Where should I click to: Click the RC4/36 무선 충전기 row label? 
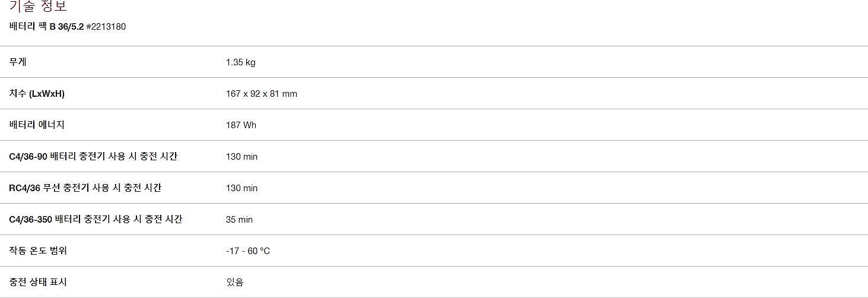(x=85, y=188)
